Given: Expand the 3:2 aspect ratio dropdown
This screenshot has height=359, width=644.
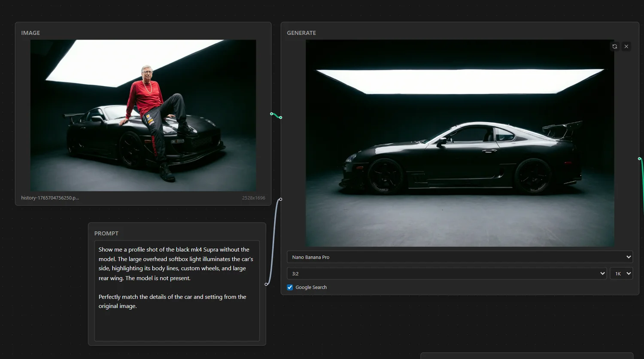Looking at the screenshot, I should click(447, 274).
